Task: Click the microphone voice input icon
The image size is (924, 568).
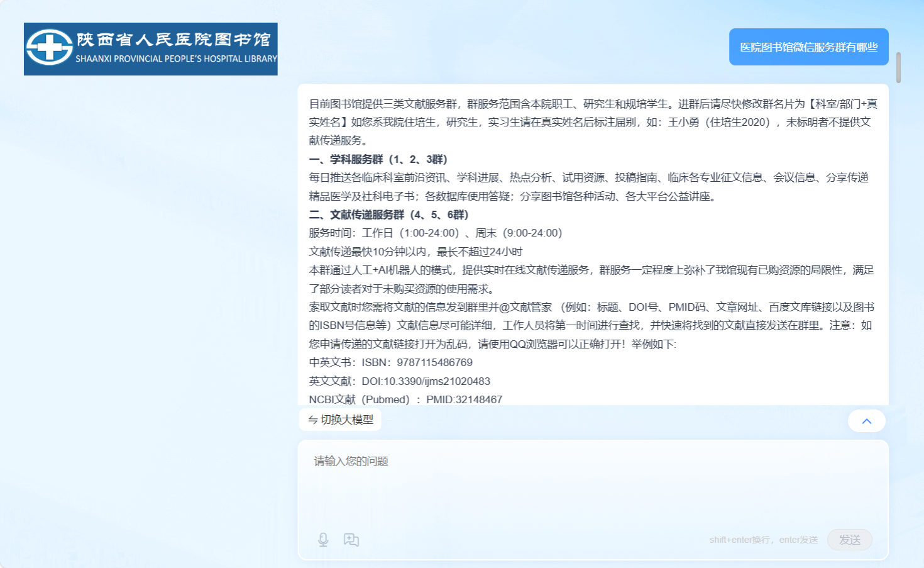Action: pos(323,540)
